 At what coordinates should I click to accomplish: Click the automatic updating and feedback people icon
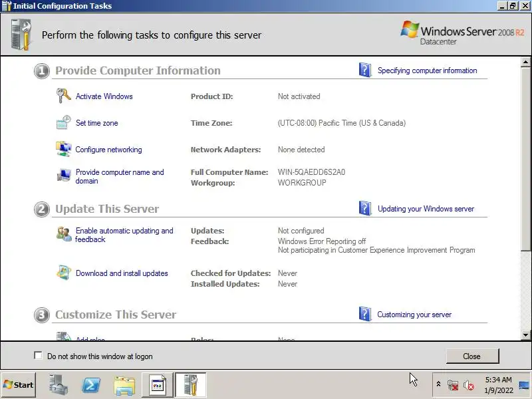point(64,234)
